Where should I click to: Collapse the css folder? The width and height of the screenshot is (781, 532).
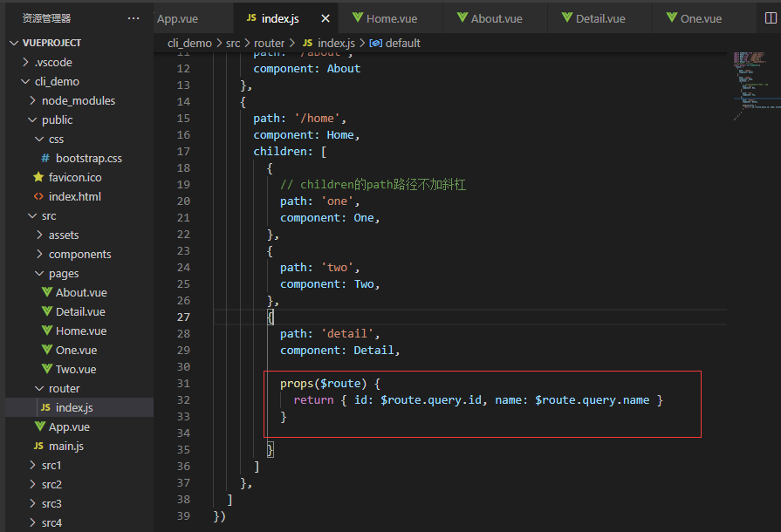click(39, 140)
